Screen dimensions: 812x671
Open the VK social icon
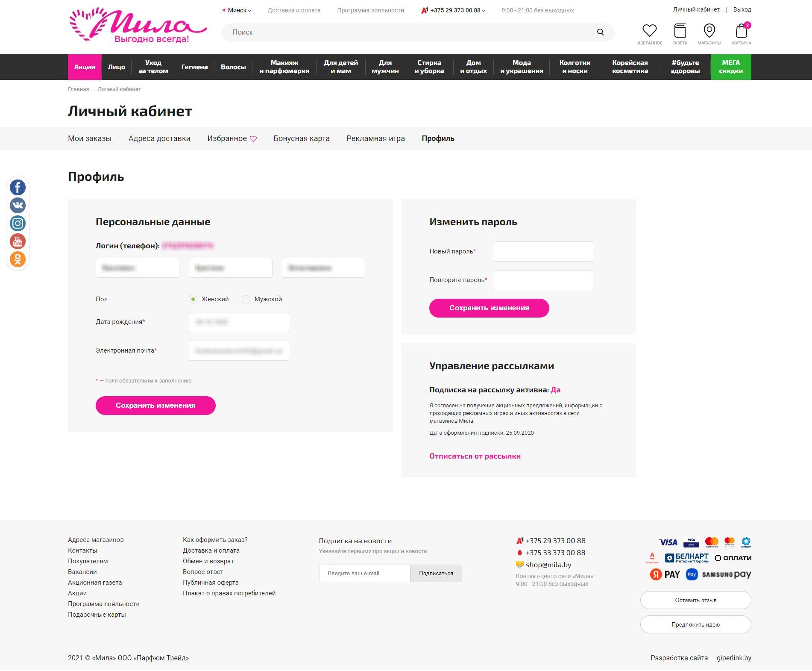pyautogui.click(x=18, y=205)
